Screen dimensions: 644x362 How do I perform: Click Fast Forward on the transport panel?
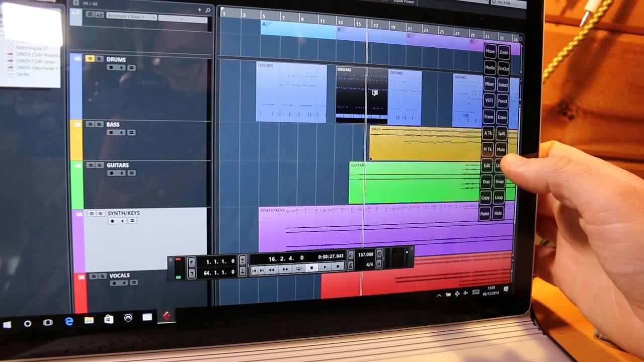point(285,269)
